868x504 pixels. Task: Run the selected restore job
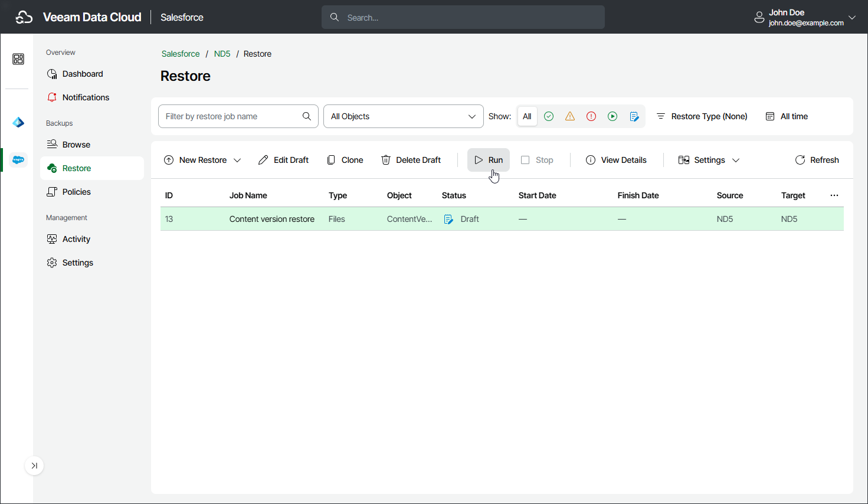tap(489, 160)
